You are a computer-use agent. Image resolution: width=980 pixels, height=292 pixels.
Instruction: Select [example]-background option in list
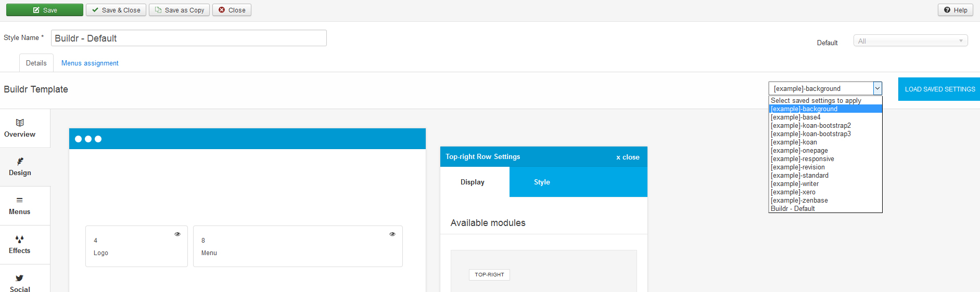tap(825, 109)
